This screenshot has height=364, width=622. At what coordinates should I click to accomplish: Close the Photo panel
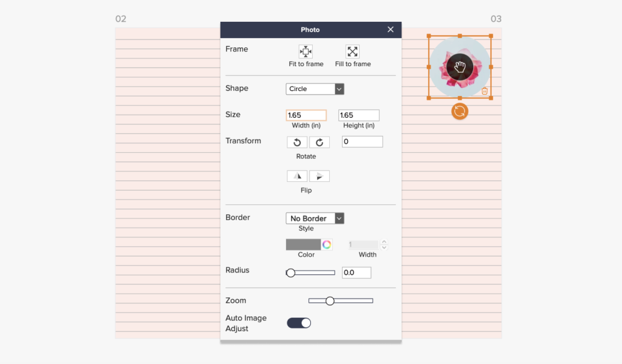(x=391, y=29)
